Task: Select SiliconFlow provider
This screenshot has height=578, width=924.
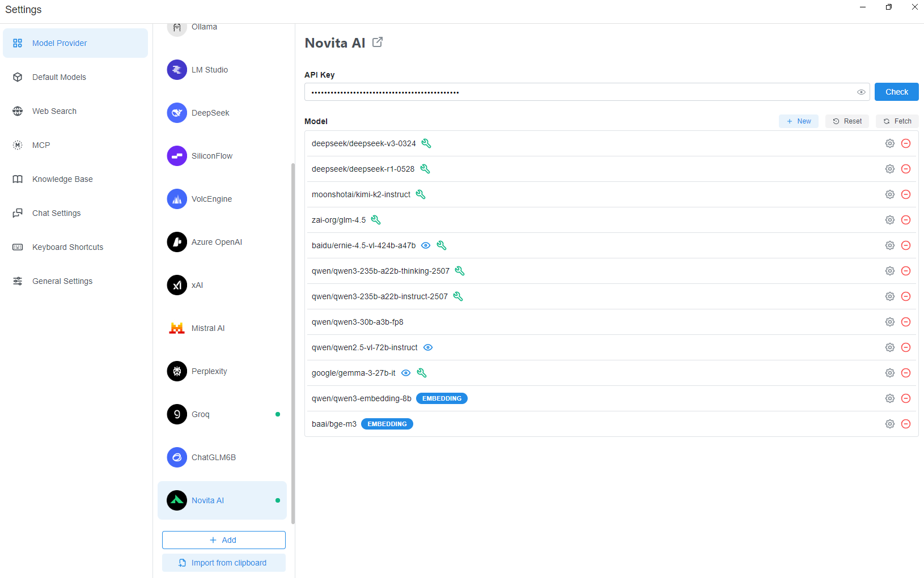Action: pos(222,156)
